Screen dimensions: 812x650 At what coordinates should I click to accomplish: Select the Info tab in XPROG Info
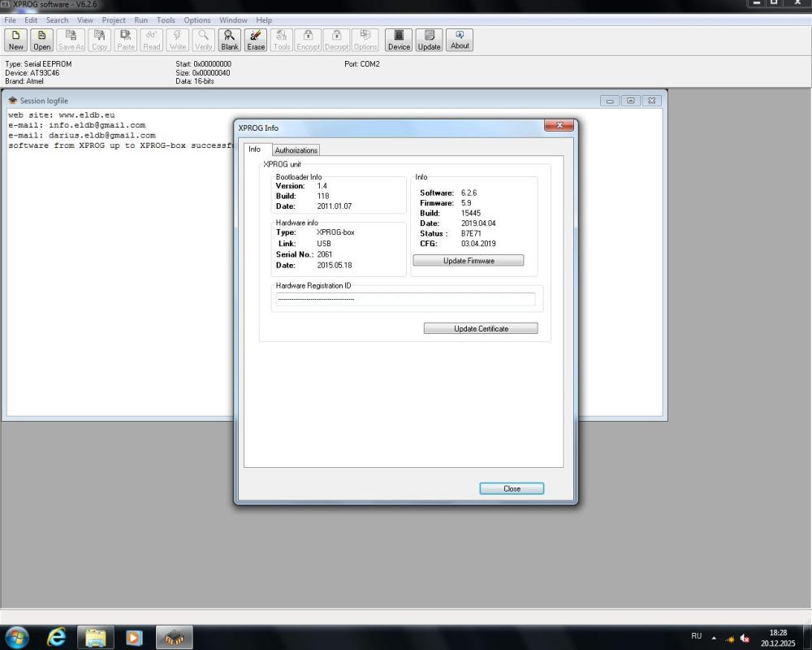254,149
